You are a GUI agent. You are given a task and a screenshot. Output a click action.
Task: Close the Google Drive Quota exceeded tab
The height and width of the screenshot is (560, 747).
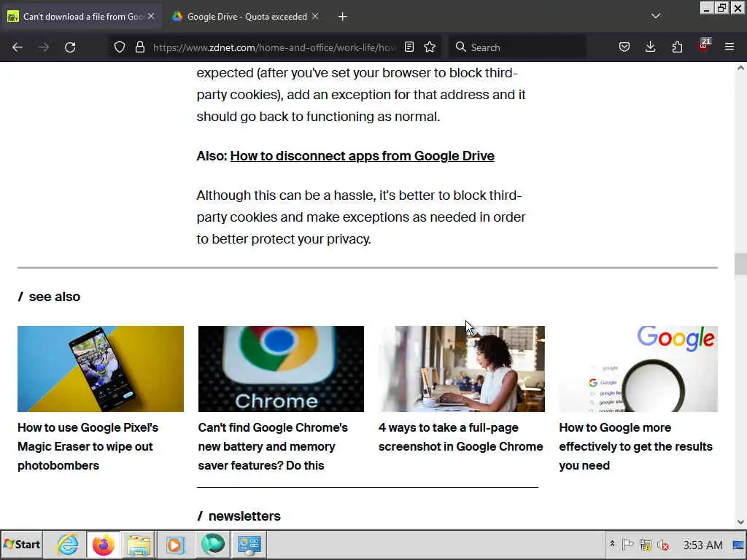point(315,16)
